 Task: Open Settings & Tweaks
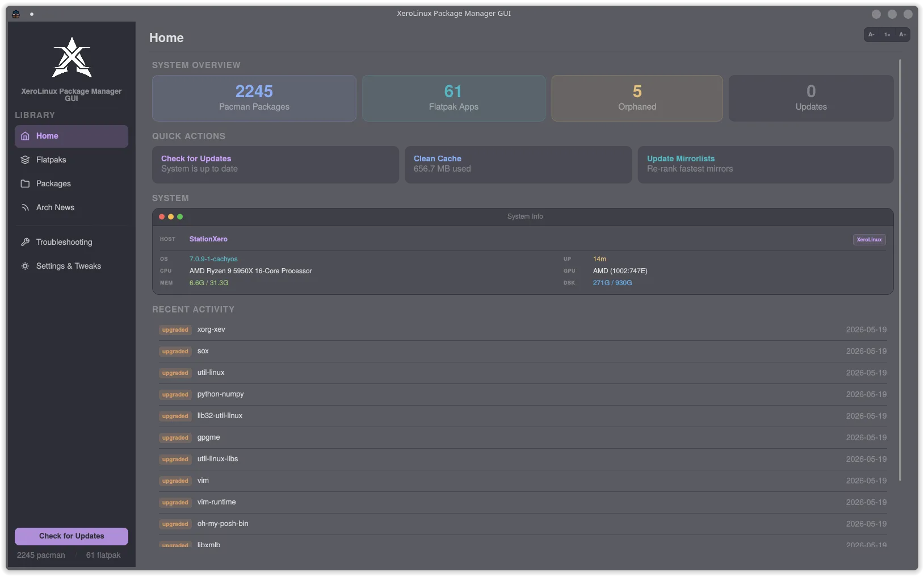[72, 266]
